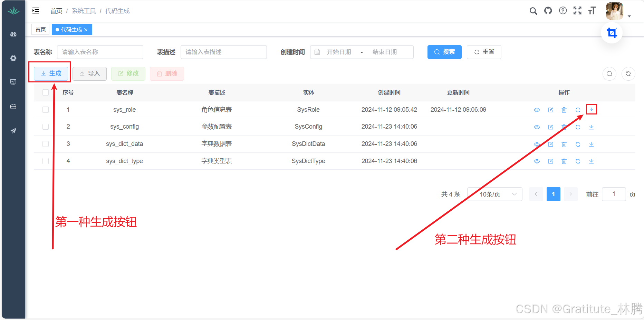Image resolution: width=644 pixels, height=320 pixels.
Task: Generate code for the sys_dict_type row
Action: [592, 161]
